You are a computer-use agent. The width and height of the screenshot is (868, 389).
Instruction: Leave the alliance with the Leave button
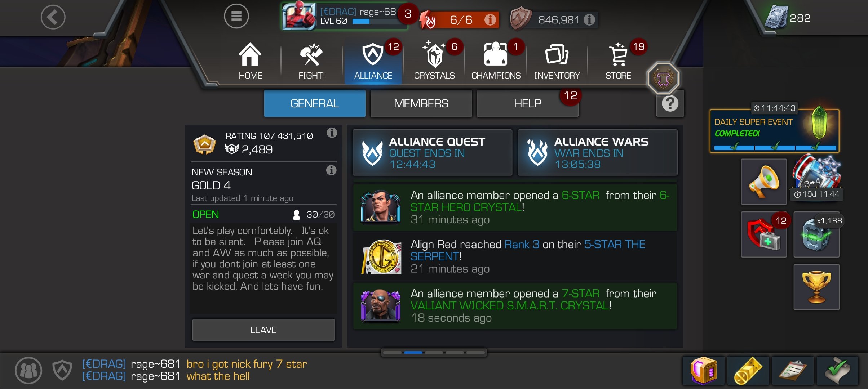coord(263,330)
